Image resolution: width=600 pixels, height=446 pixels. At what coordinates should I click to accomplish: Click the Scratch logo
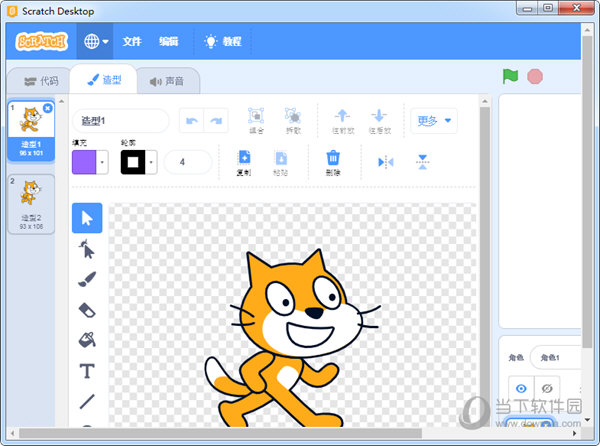click(x=41, y=41)
